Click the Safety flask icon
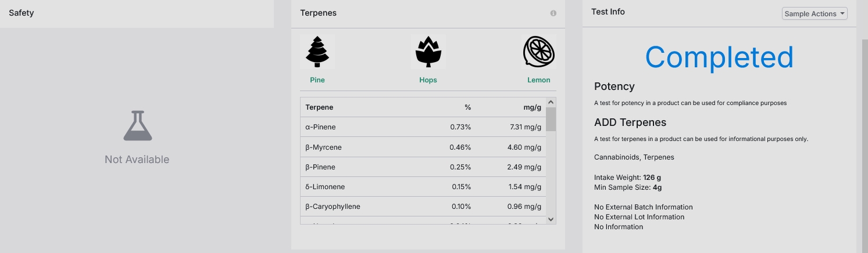 click(137, 126)
